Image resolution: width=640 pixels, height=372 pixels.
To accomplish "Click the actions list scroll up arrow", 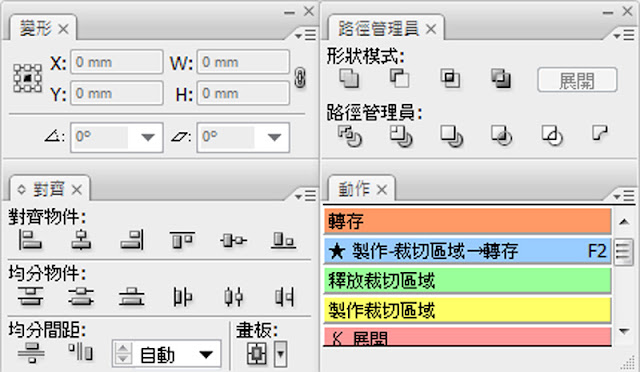I will 624,222.
